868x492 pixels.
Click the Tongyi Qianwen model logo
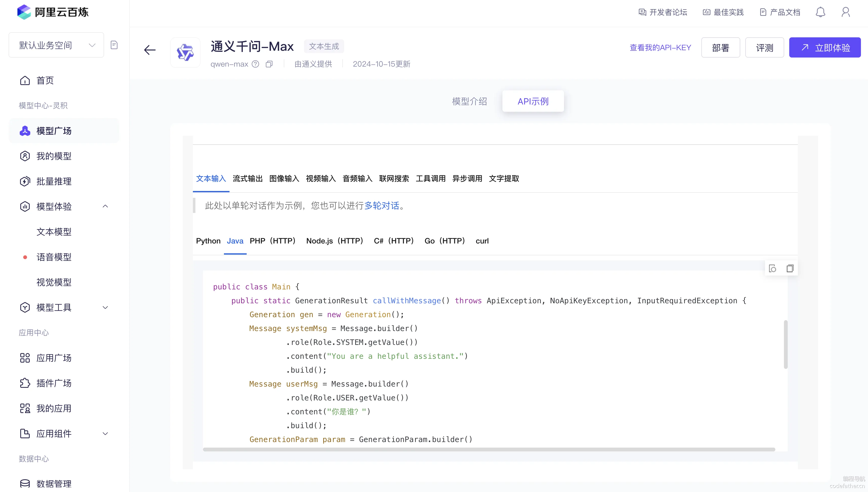tap(185, 52)
